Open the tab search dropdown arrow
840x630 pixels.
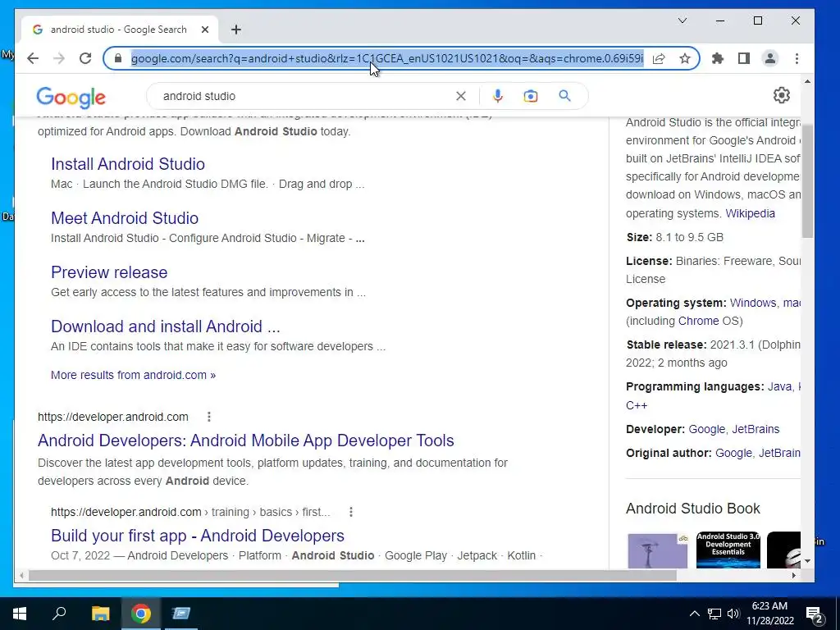tap(682, 21)
